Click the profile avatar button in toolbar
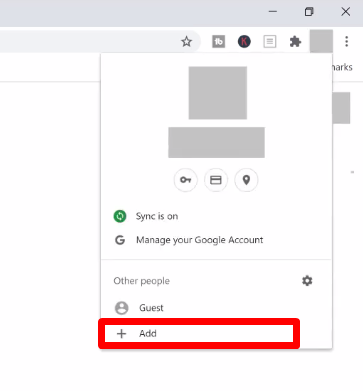363x391 pixels. [321, 41]
